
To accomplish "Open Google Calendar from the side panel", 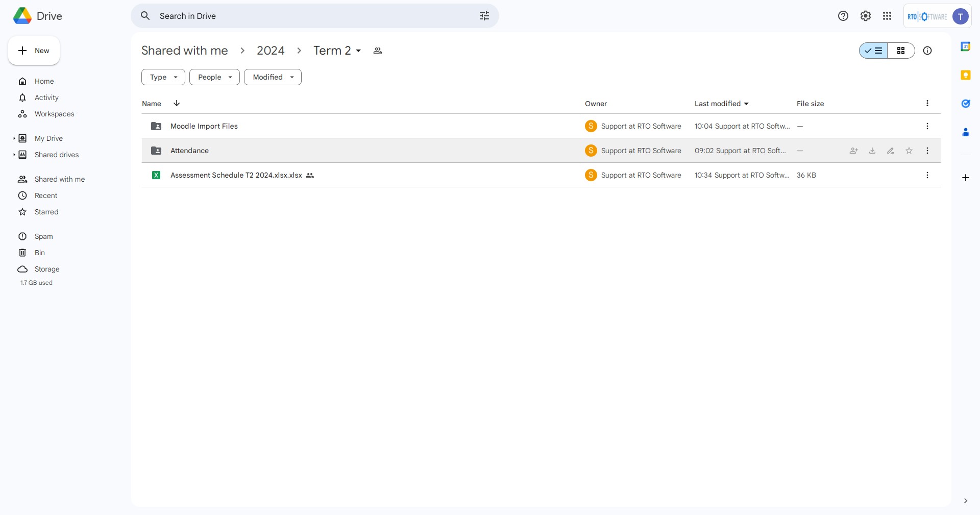I will [x=966, y=46].
